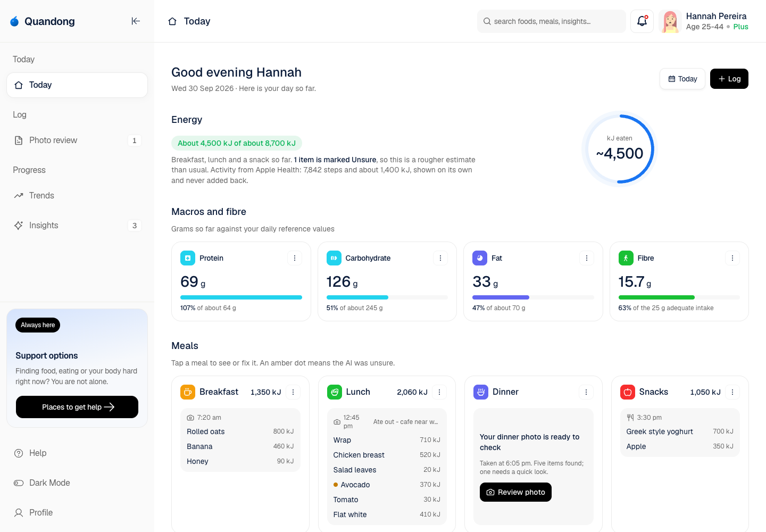
Task: Select the Apple row in Snacks
Action: 680,446
